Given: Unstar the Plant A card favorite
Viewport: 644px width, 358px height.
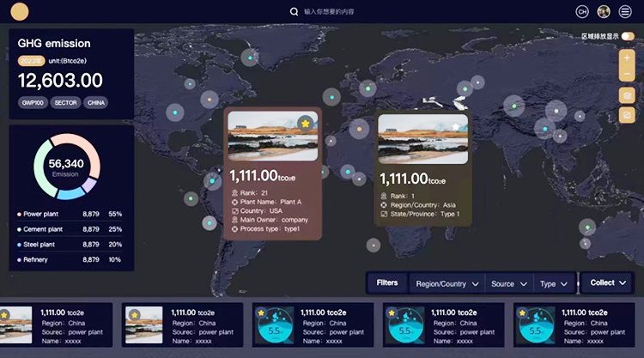Looking at the screenshot, I should point(305,124).
